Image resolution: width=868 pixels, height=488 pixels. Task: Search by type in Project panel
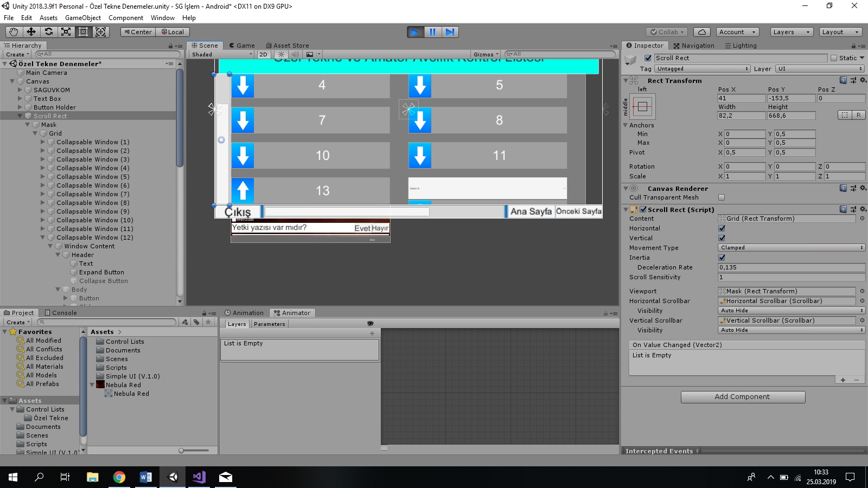coord(185,322)
